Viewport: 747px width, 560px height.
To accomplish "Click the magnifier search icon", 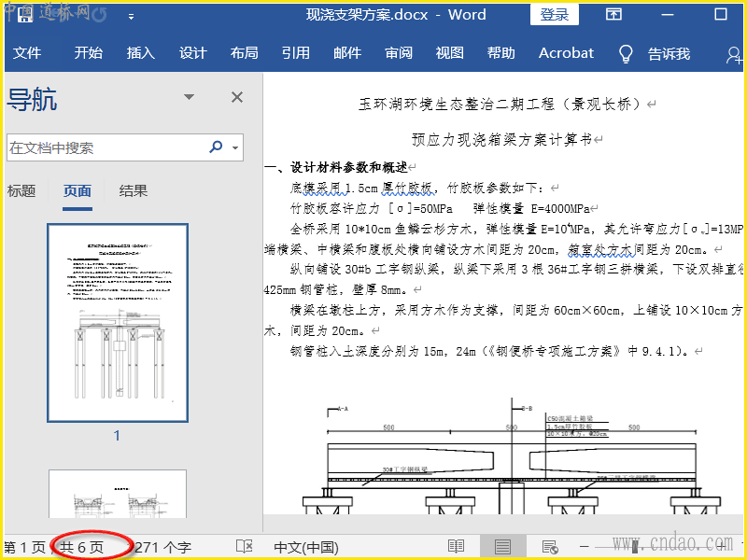I will coord(217,147).
